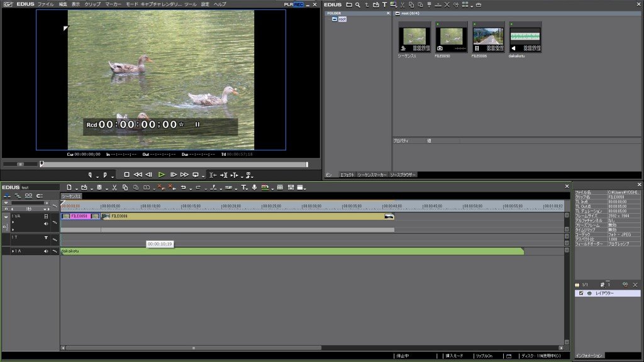The height and width of the screenshot is (362, 644).
Task: Switch to the ソースブラウザー tab
Action: click(x=403, y=175)
